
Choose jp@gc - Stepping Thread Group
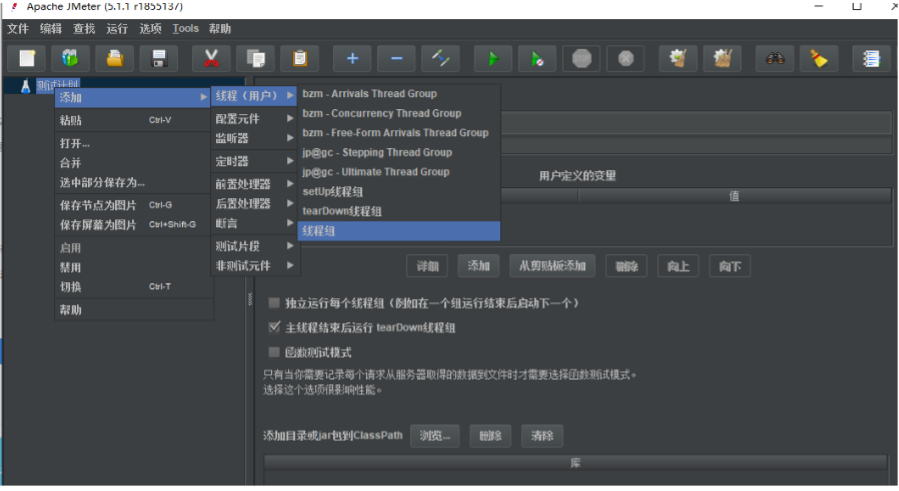tap(398, 152)
